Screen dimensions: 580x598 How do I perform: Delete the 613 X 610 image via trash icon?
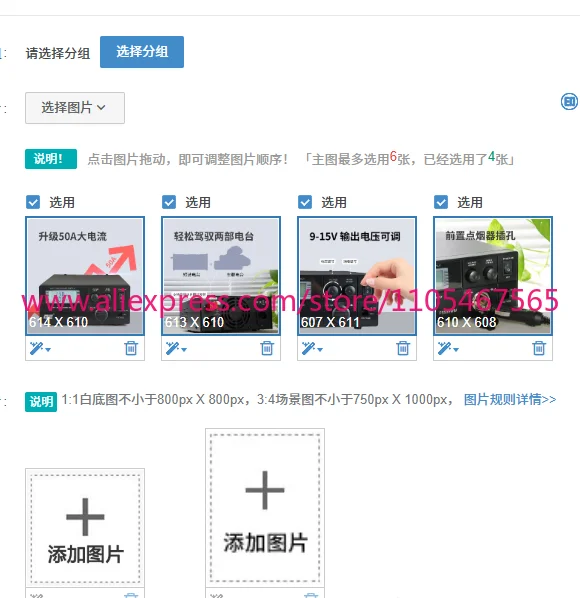coord(267,348)
